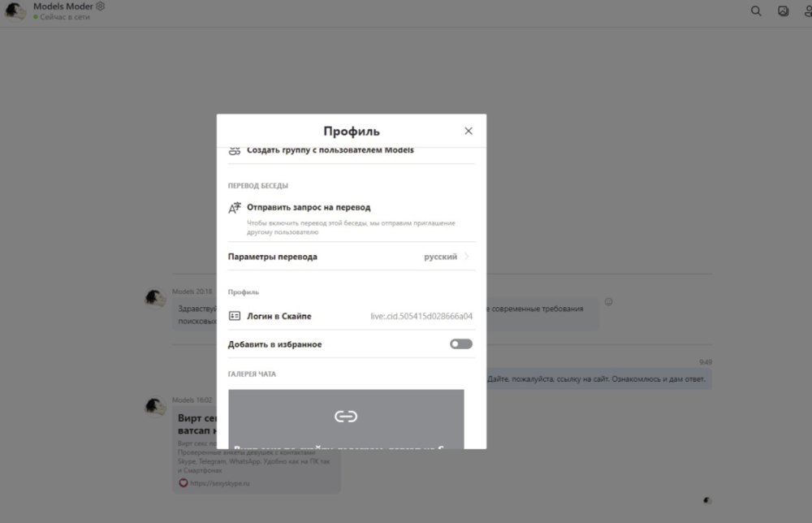Open the Models Moder header avatar
Screen dimensions: 812x523
[15, 11]
